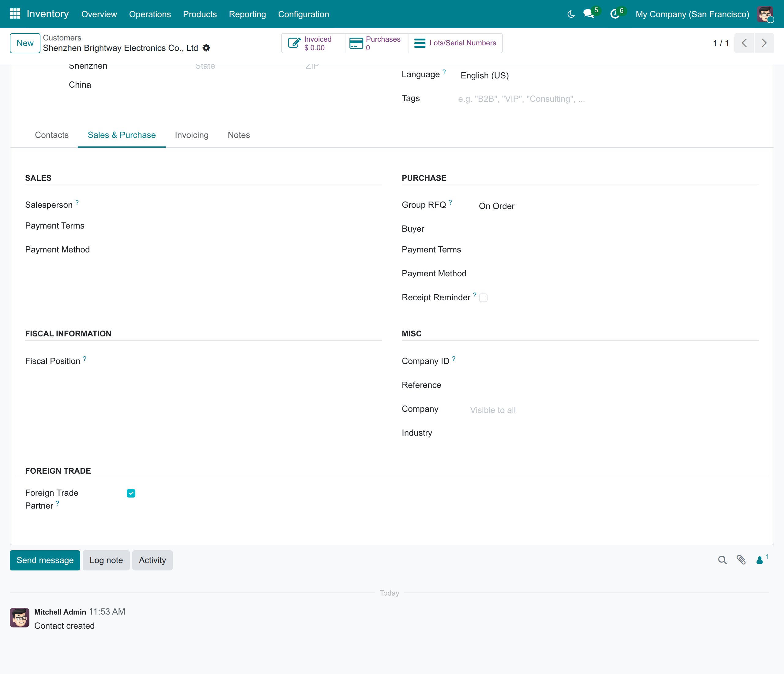Image resolution: width=784 pixels, height=674 pixels.
Task: Show followers person icon
Action: 759,560
